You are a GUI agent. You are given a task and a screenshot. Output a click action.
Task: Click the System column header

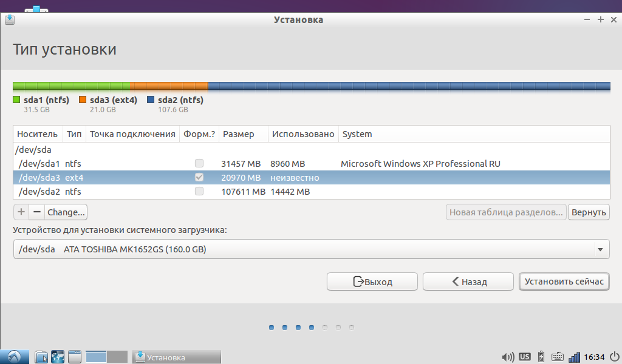click(474, 134)
